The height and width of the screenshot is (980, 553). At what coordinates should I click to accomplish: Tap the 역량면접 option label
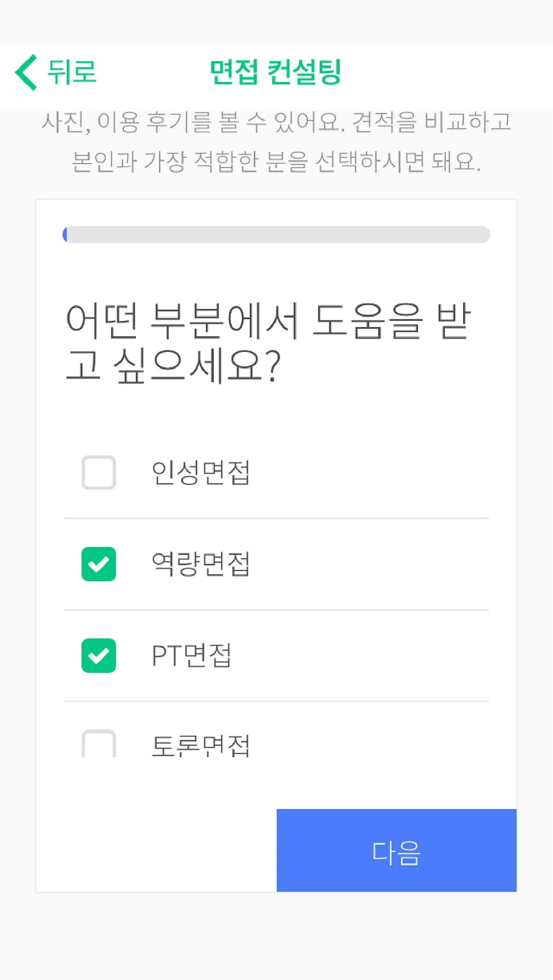click(x=201, y=564)
